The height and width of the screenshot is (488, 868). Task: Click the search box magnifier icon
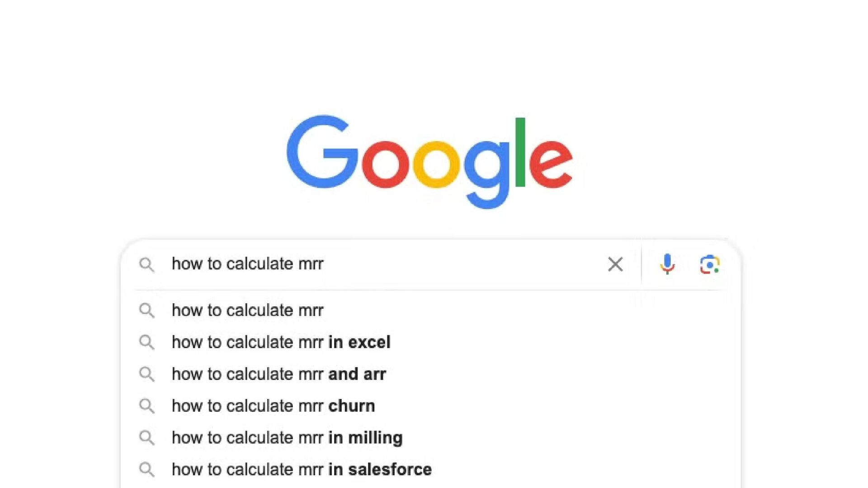(x=146, y=265)
